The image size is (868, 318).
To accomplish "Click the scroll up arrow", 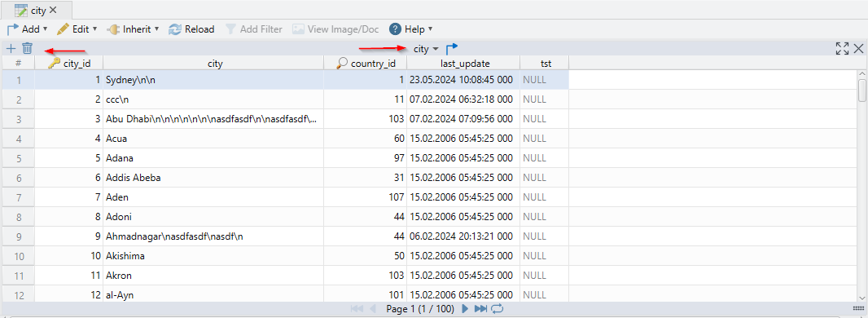I will tap(862, 73).
